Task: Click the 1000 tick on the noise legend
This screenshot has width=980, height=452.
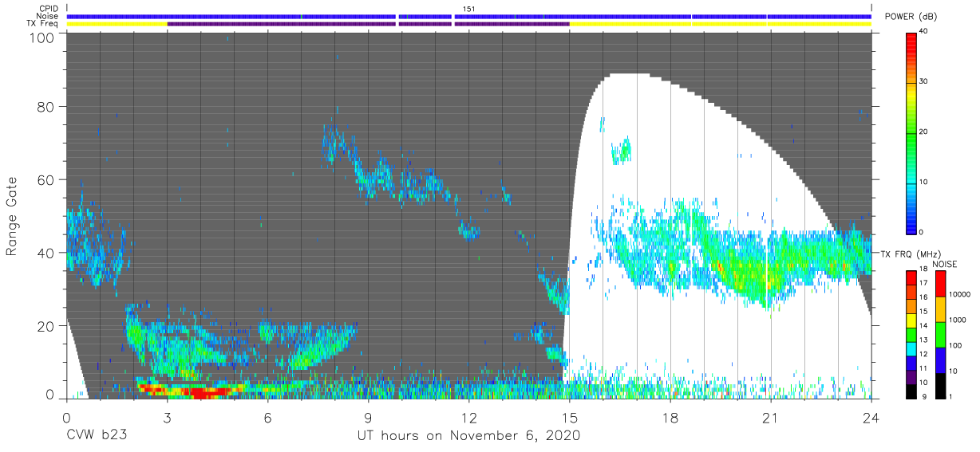Action: (x=957, y=320)
